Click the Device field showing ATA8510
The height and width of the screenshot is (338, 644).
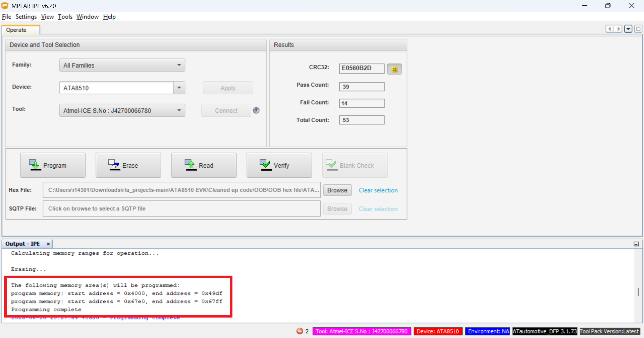(116, 88)
